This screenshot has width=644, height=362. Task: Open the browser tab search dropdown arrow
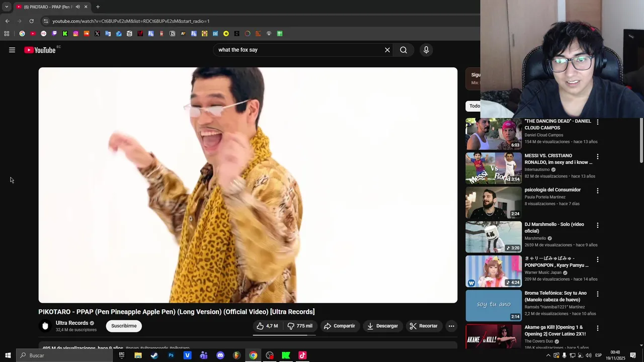point(7,7)
